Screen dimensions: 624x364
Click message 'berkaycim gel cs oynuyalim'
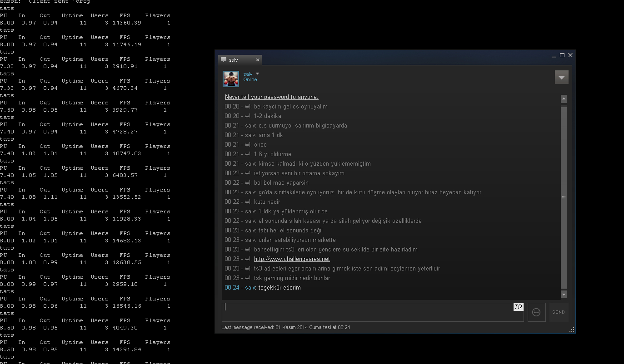coord(291,107)
